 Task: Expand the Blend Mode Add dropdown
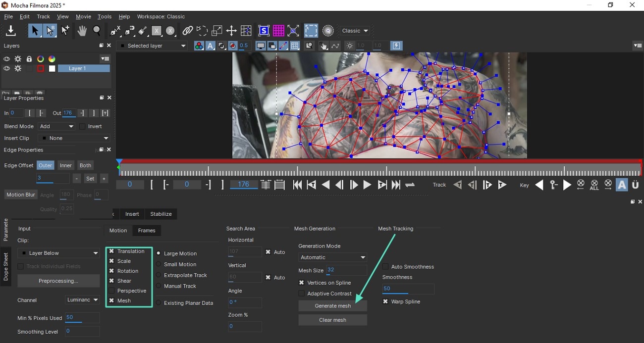(56, 127)
